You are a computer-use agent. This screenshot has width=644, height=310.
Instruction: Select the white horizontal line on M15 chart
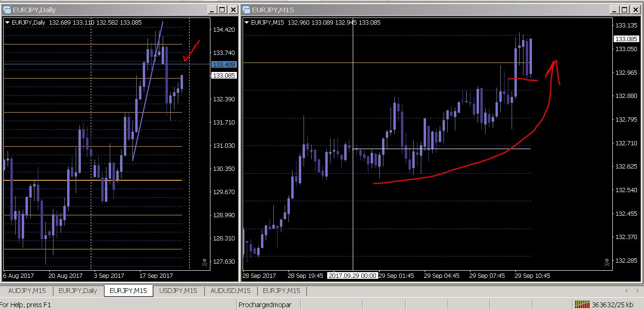442,149
